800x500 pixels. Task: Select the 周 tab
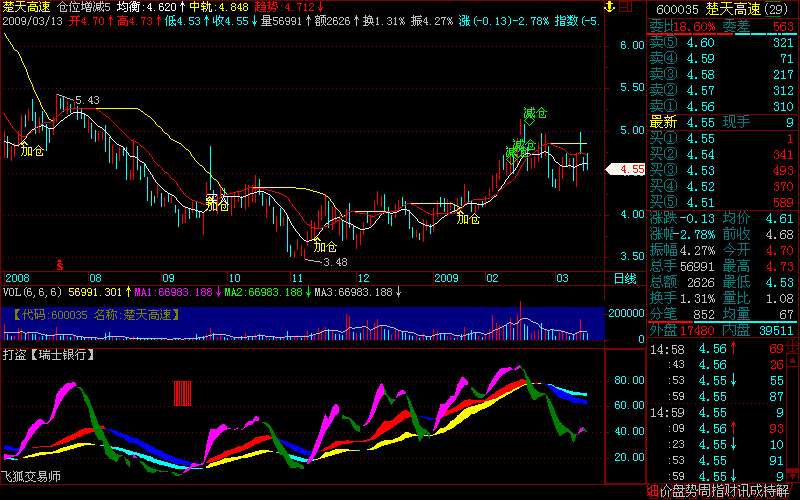(x=704, y=491)
